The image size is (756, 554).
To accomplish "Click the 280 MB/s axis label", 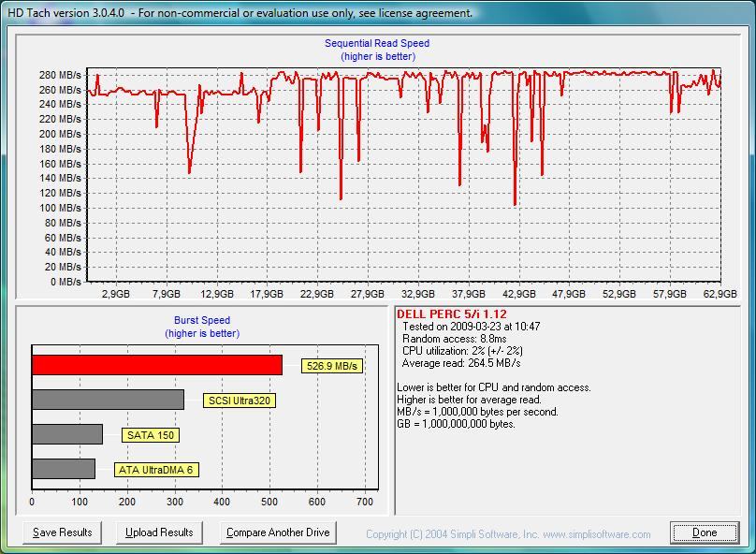I will point(60,75).
